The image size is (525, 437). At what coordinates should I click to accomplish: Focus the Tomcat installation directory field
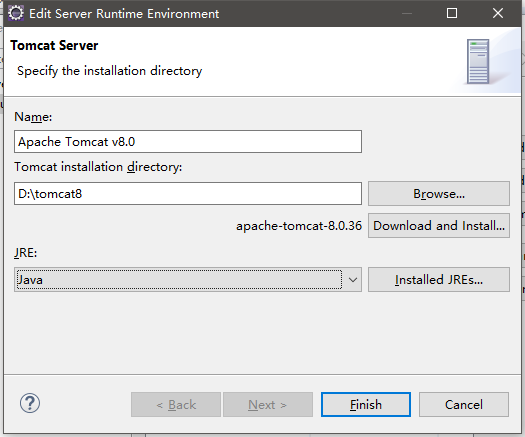click(x=188, y=194)
